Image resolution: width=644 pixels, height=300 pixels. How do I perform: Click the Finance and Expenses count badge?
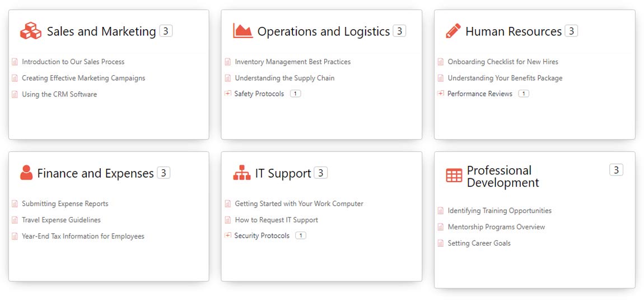coord(164,173)
